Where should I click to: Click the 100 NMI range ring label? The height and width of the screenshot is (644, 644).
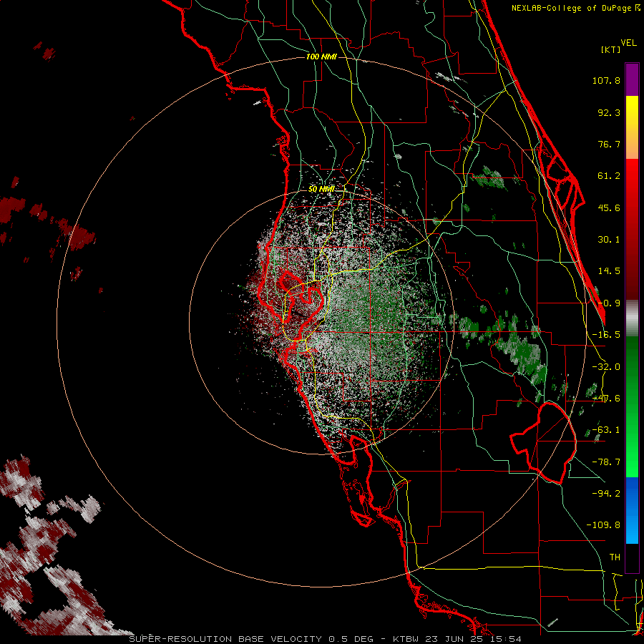point(321,57)
